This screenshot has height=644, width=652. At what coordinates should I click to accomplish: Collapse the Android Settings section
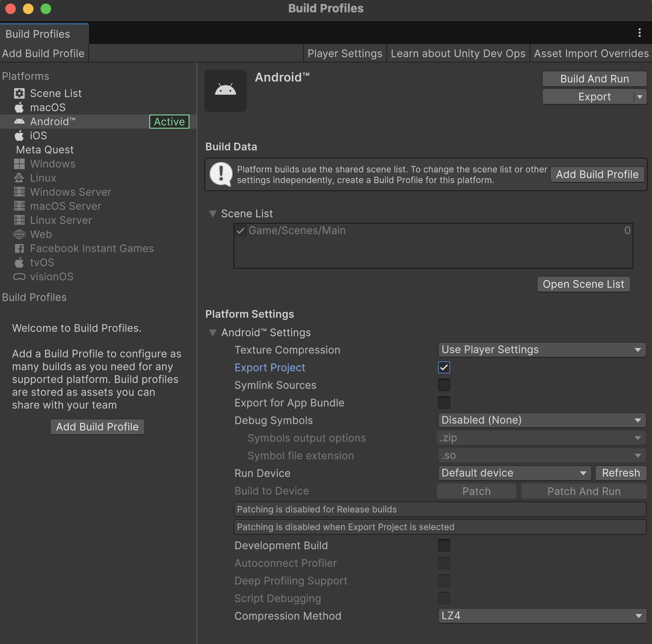coord(213,333)
